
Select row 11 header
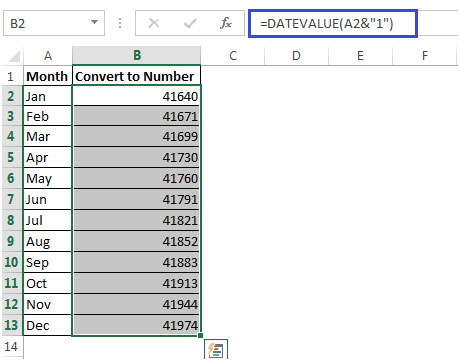11,283
